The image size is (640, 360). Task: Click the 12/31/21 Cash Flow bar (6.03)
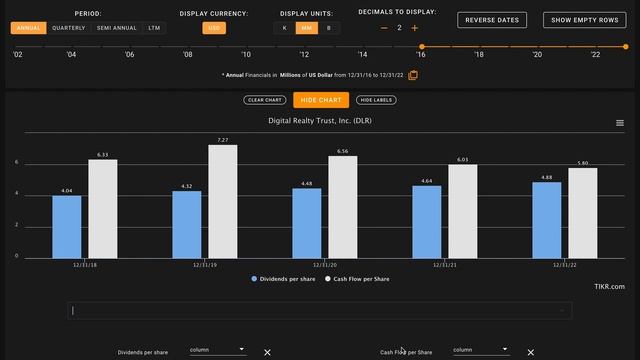pyautogui.click(x=463, y=211)
